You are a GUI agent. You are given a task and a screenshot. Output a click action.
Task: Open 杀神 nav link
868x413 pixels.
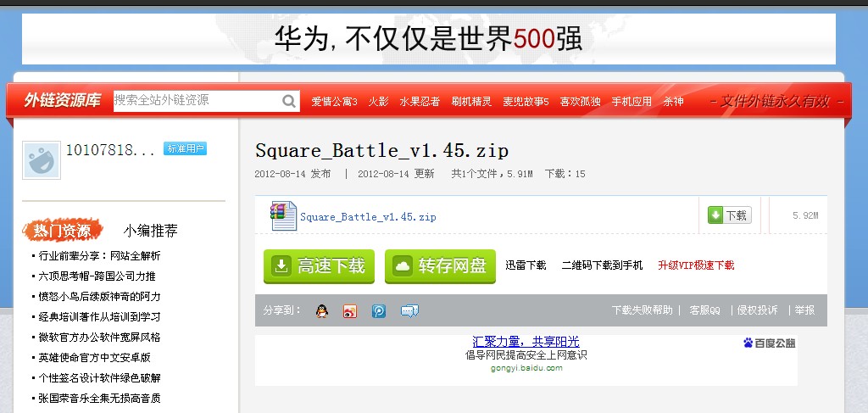[x=674, y=102]
